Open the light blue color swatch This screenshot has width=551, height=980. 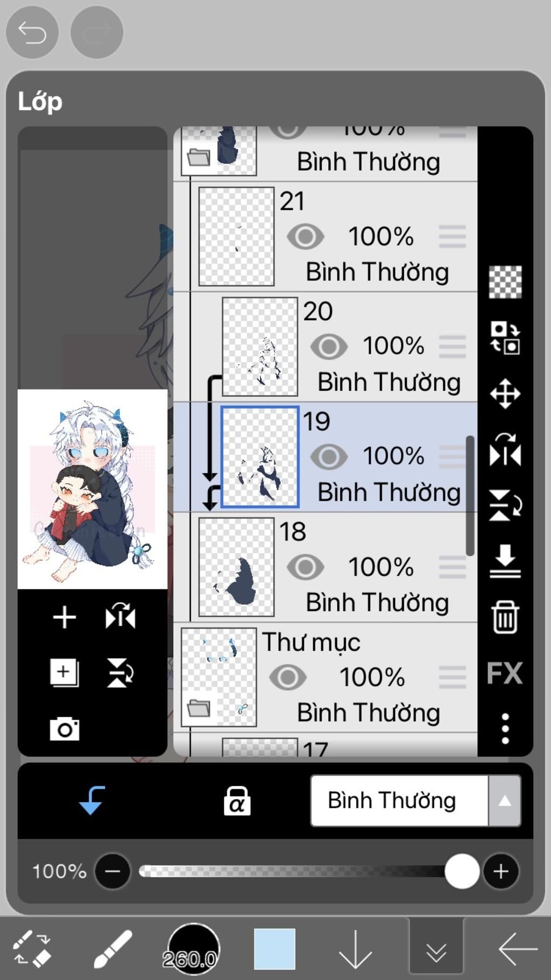pos(274,948)
